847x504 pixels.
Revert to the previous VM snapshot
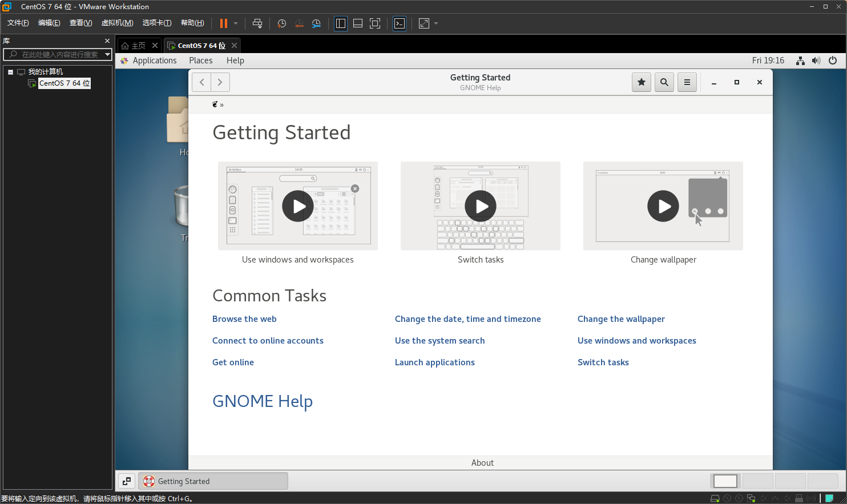[x=299, y=23]
